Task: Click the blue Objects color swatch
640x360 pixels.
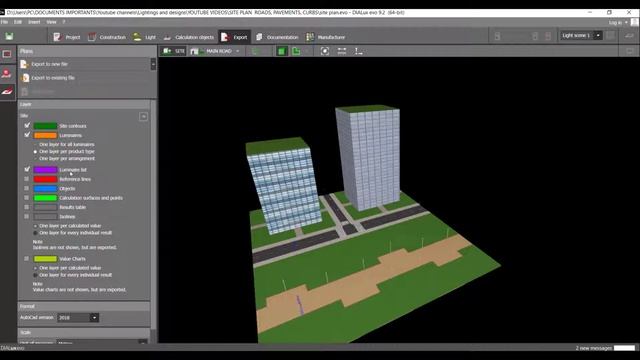Action: tap(45, 188)
